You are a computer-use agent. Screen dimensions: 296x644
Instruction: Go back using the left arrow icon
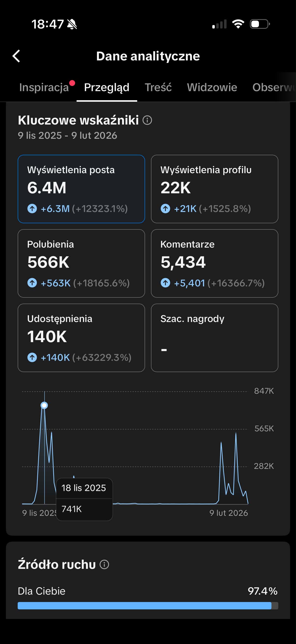[16, 56]
